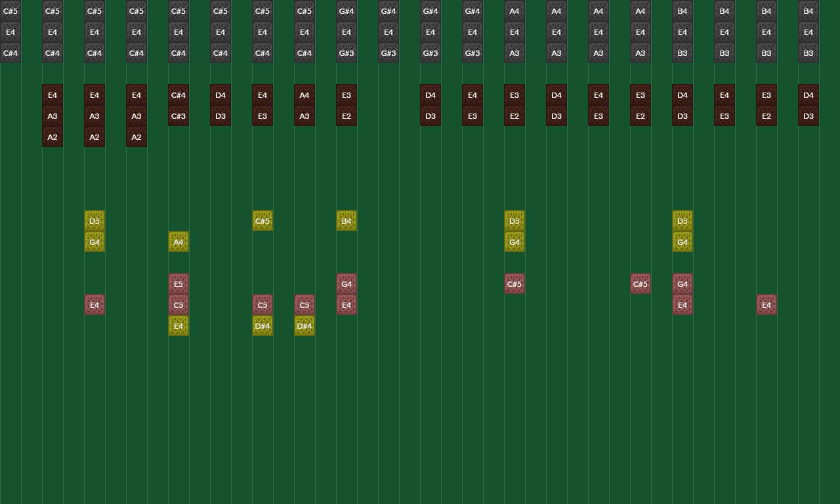
Task: Select the rightmost dark red D4 block
Action: pos(808,95)
